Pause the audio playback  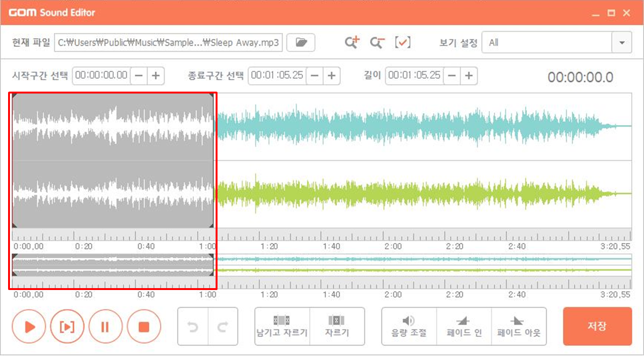[105, 326]
